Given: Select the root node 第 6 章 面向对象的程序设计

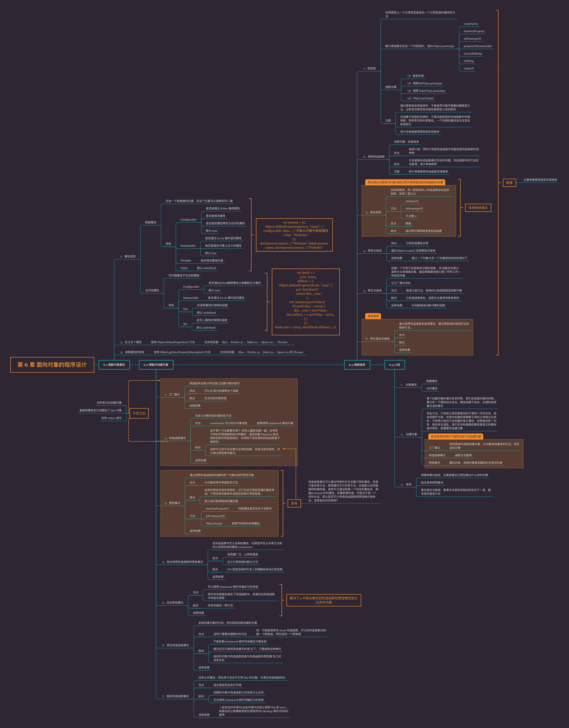Looking at the screenshot, I should 52,365.
